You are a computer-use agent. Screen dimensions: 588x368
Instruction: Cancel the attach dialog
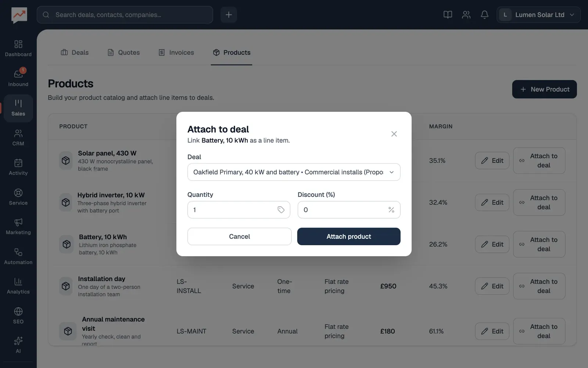pos(239,237)
